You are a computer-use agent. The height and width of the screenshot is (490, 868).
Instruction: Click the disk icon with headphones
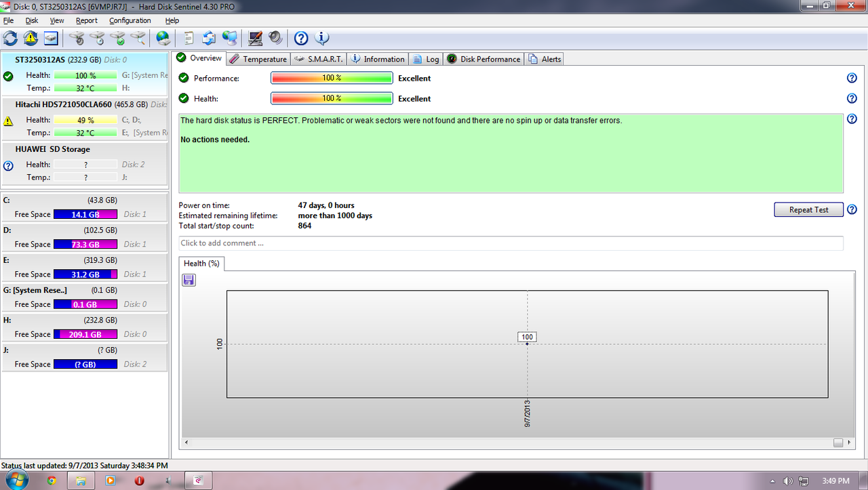tap(76, 38)
